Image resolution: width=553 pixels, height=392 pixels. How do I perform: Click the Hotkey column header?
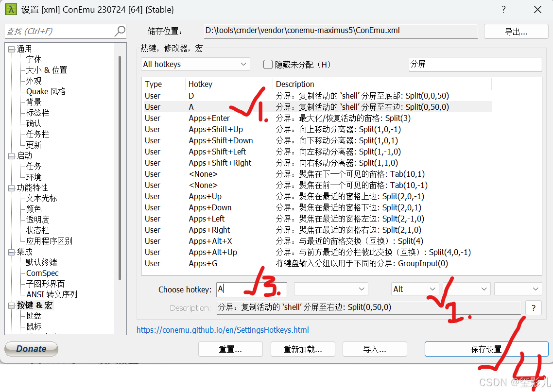pyautogui.click(x=228, y=84)
